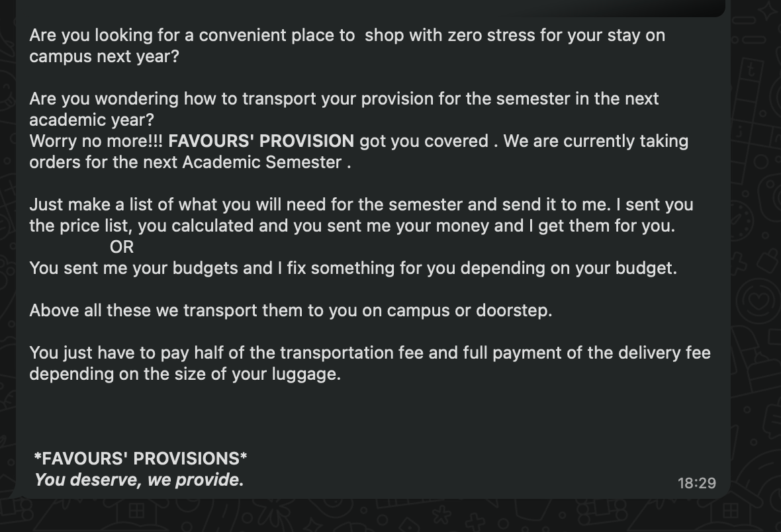Click the line "You sent me your budgets"
The height and width of the screenshot is (532, 781).
(x=353, y=268)
